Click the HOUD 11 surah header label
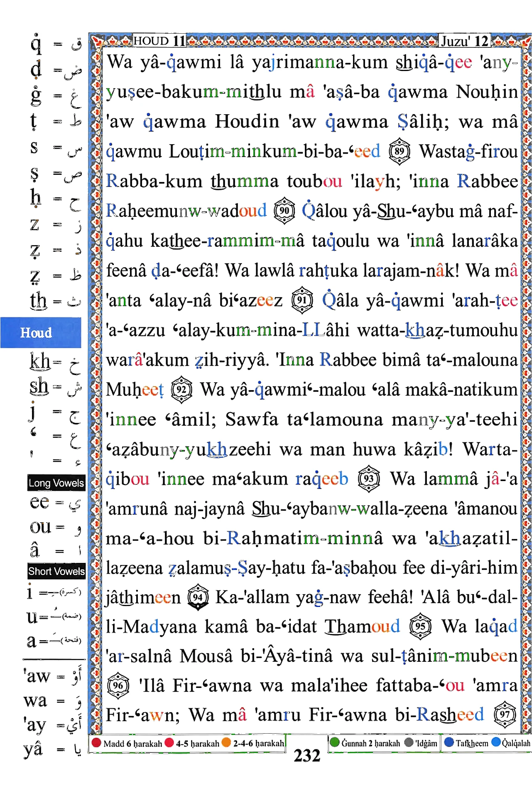Image resolution: width=532 pixels, height=786 pixels. pos(159,41)
